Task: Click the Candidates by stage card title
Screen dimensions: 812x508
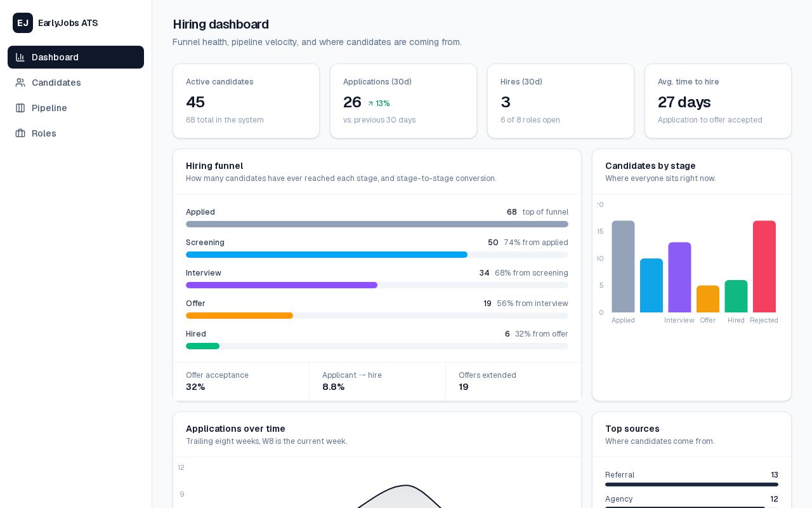Action: point(650,166)
